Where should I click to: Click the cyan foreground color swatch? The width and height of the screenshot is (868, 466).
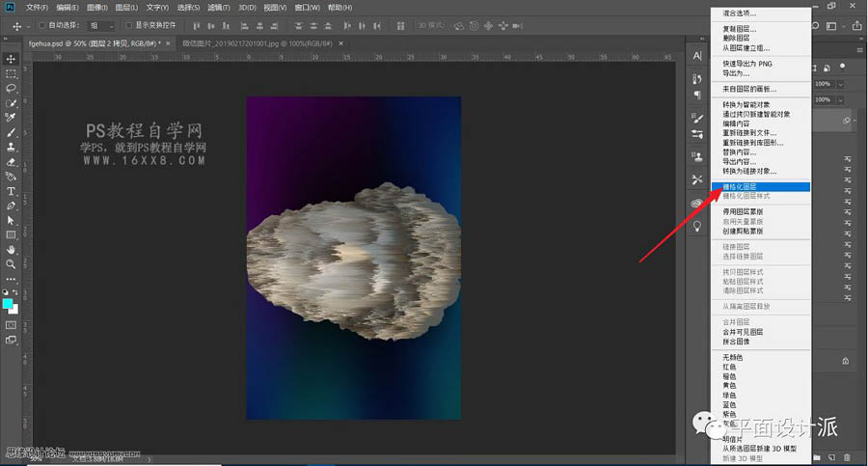(9, 303)
